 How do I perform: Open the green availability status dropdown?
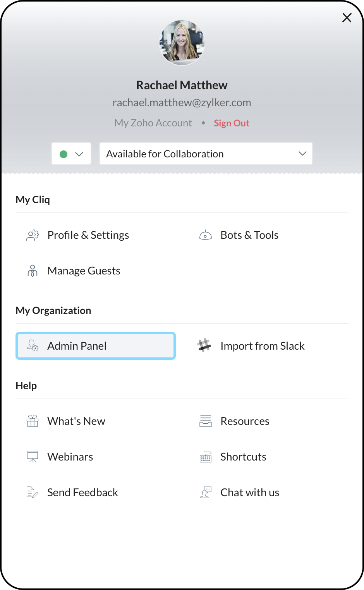tap(71, 154)
